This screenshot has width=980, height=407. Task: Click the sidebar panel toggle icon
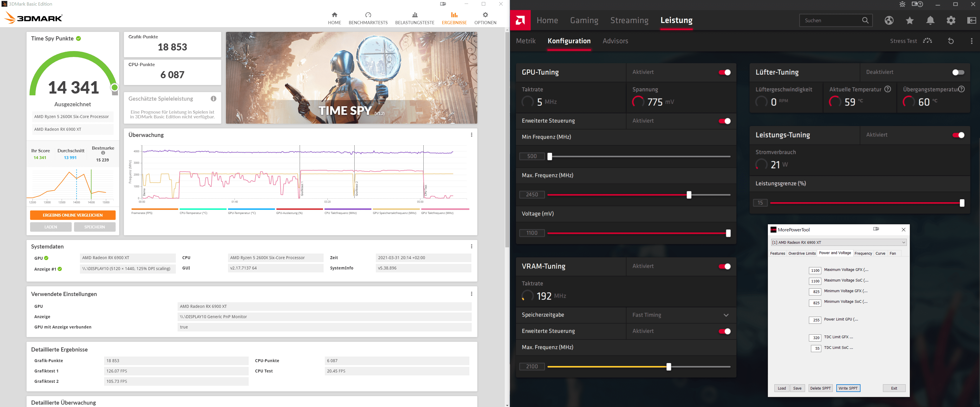(971, 21)
